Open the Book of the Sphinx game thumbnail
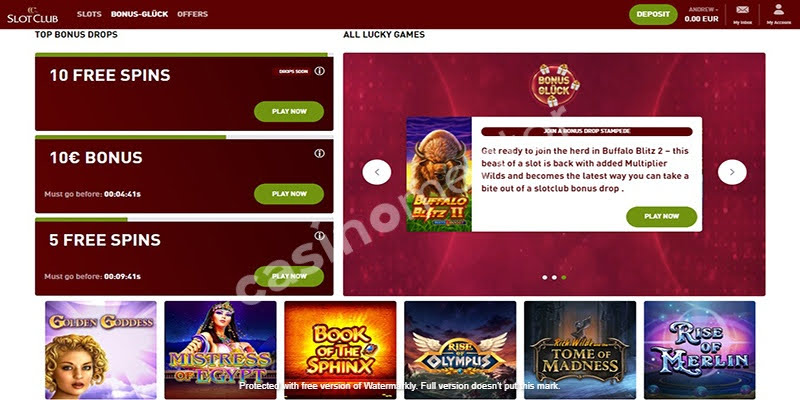 (340, 349)
